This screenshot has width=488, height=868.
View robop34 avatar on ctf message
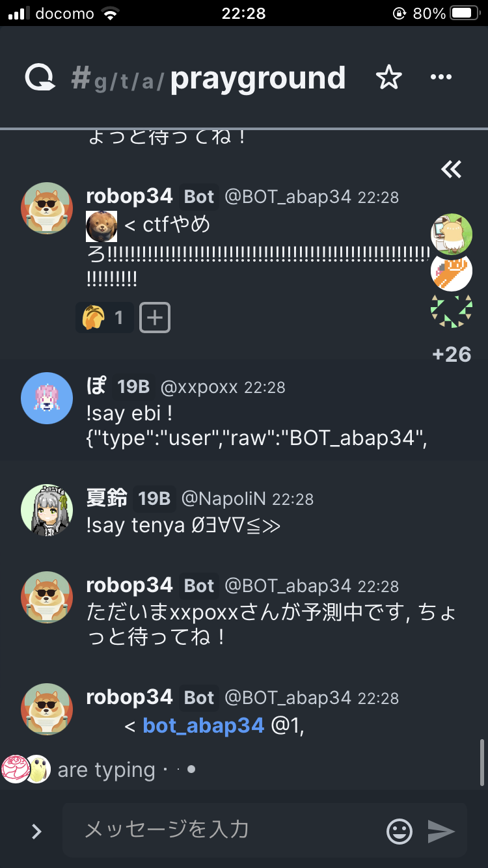point(46,208)
